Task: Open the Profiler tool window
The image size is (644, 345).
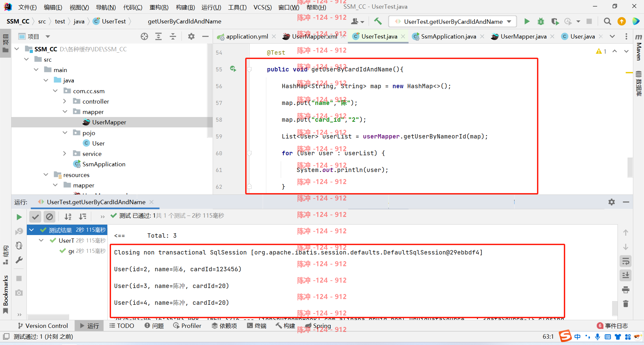Action: (x=187, y=326)
